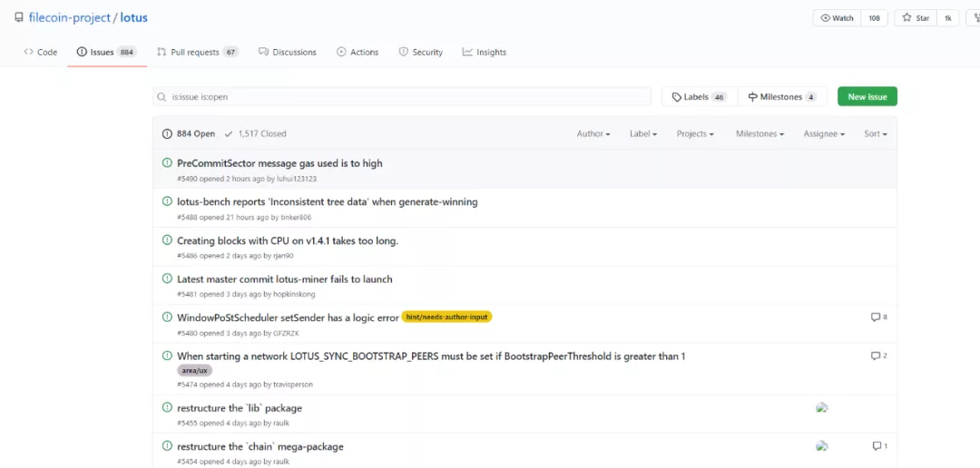This screenshot has height=468, width=980.
Task: Open author travisperson profile
Action: pos(293,385)
